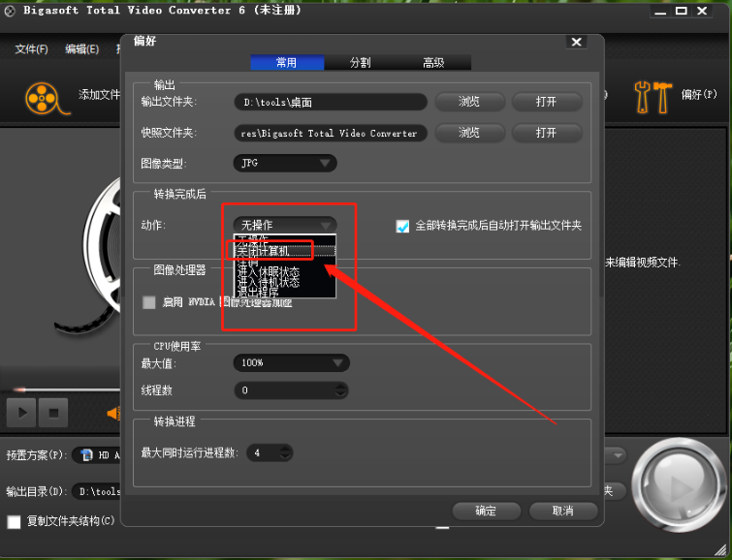Screen dimensions: 732x560
Task: Decrease 线程数 with the down arrow
Action: pos(341,394)
